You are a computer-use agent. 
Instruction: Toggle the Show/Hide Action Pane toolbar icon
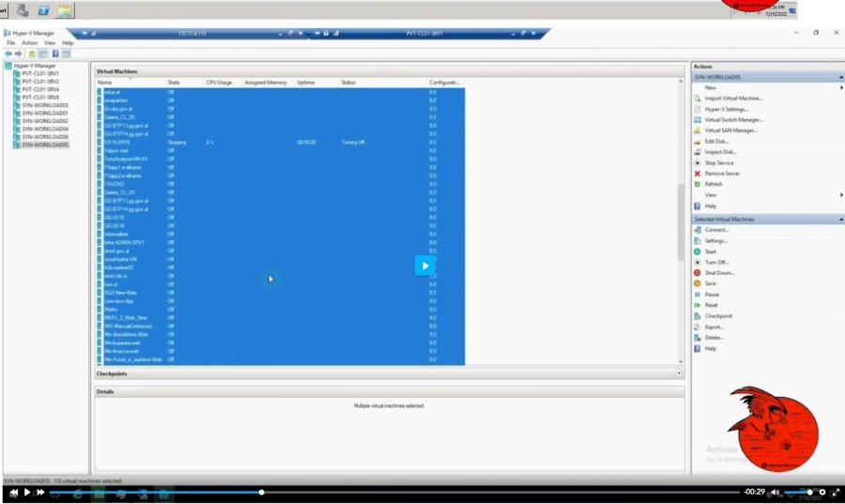coord(67,53)
